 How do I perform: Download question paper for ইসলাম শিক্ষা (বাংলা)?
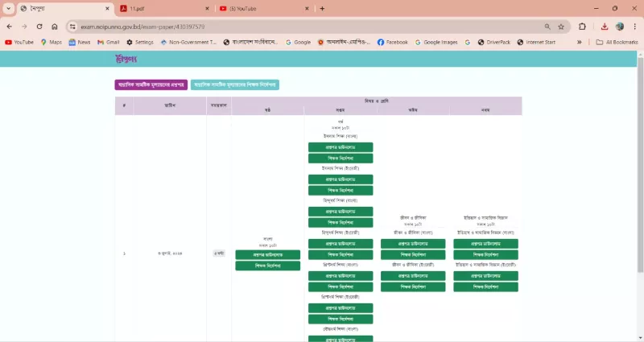[x=341, y=147]
